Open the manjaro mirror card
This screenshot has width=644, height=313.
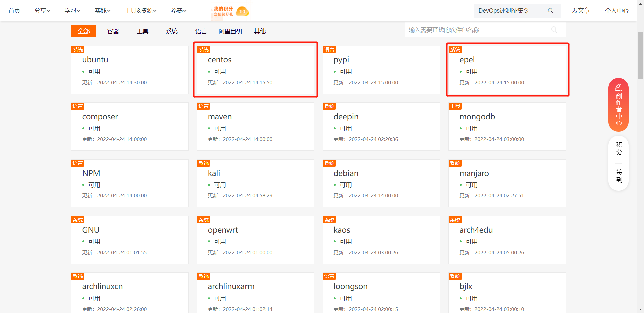pyautogui.click(x=507, y=183)
